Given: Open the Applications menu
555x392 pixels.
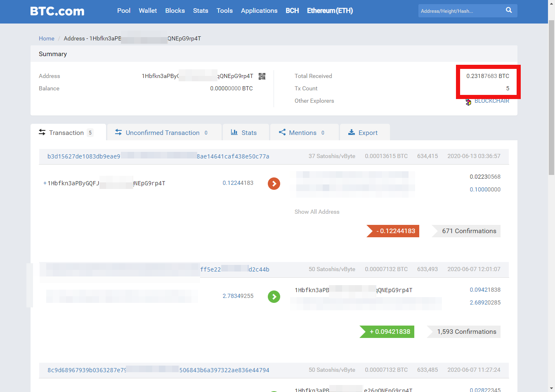Looking at the screenshot, I should (259, 11).
